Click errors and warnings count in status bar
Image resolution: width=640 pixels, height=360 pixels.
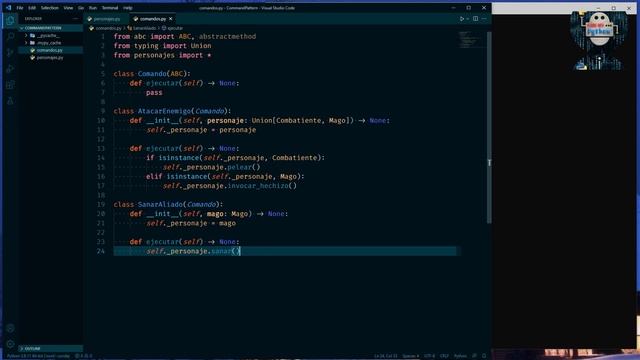83,356
